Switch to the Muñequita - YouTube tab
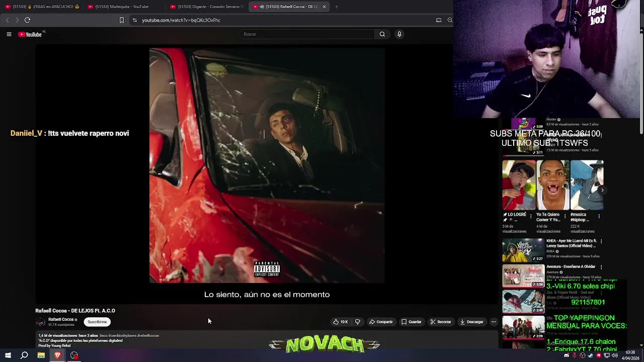This screenshot has width=644, height=362. [124, 7]
